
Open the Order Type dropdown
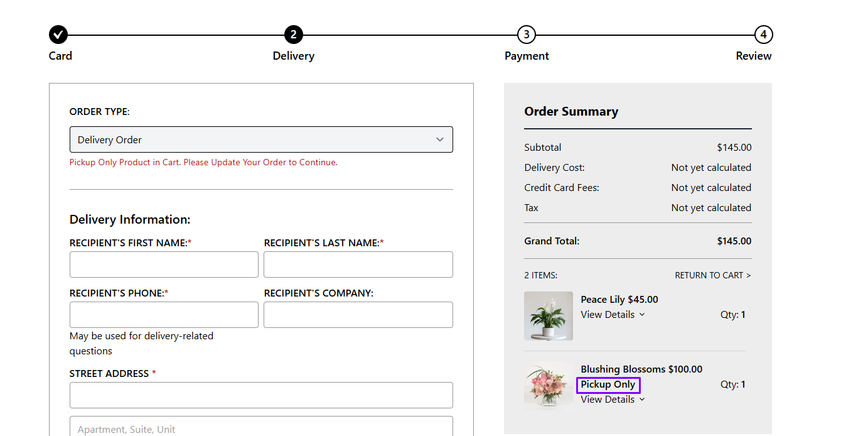[x=261, y=139]
